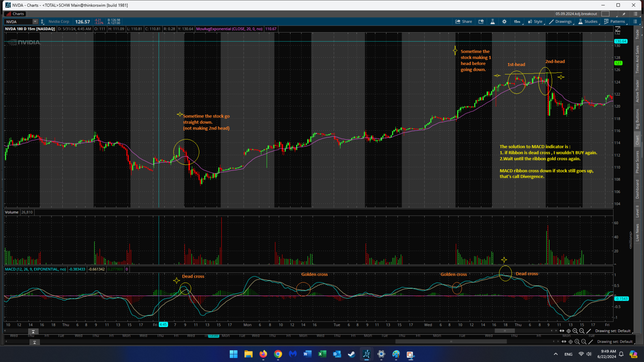
Task: Open Microsoft Excel from taskbar
Action: pos(322,354)
